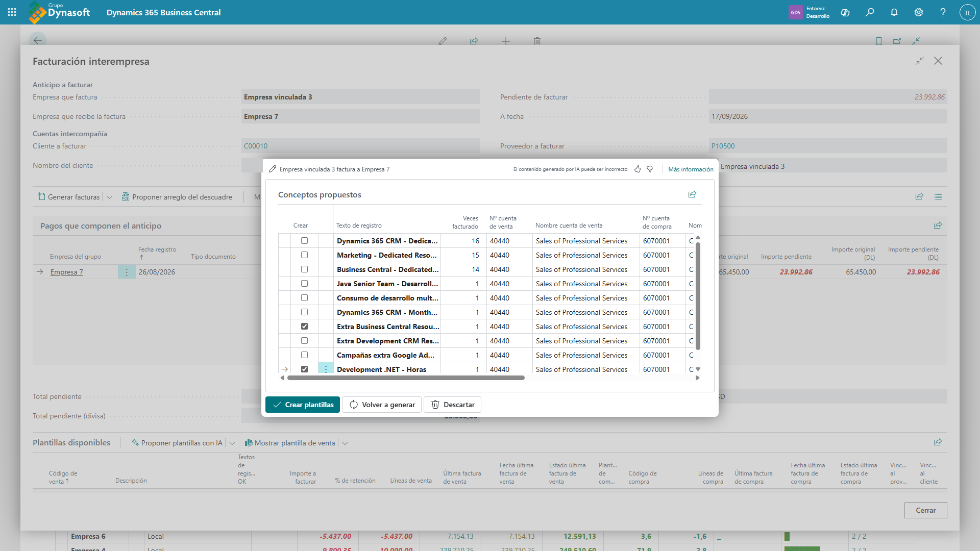Click Proponer arreglo del descuadre action
This screenshot has height=551, width=980.
pyautogui.click(x=177, y=197)
